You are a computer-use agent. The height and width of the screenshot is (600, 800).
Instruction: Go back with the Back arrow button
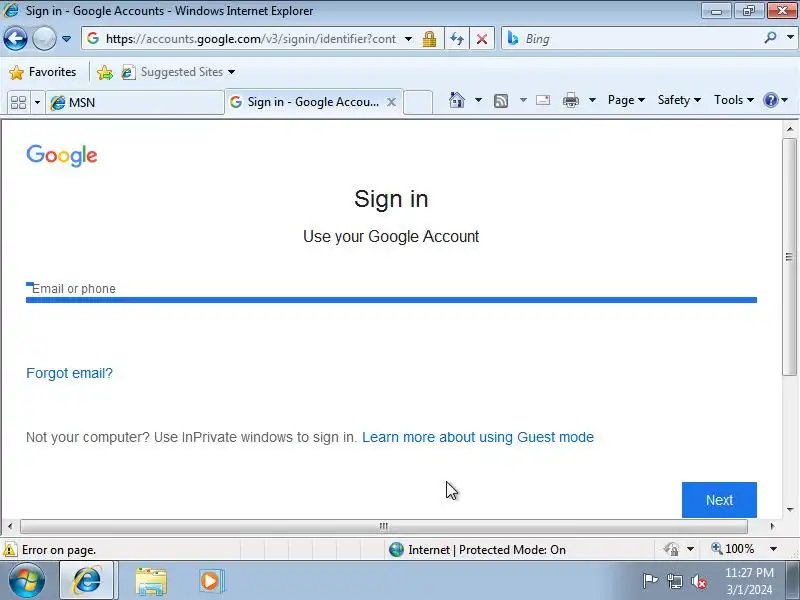(15, 39)
